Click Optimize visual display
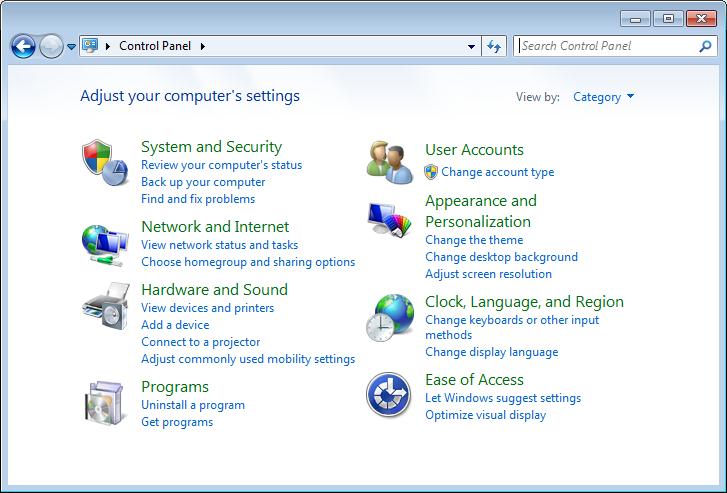Viewport: 727px width, 493px height. coord(485,415)
